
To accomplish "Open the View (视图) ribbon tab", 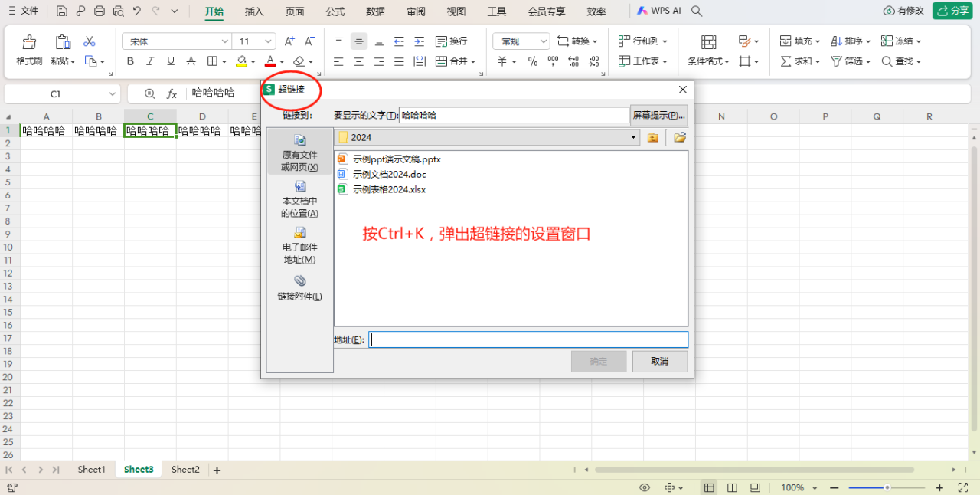I will (456, 11).
